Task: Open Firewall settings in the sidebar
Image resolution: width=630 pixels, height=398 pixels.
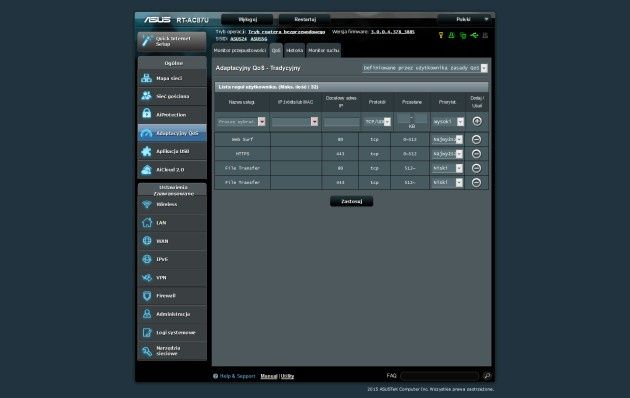Action: coord(172,296)
